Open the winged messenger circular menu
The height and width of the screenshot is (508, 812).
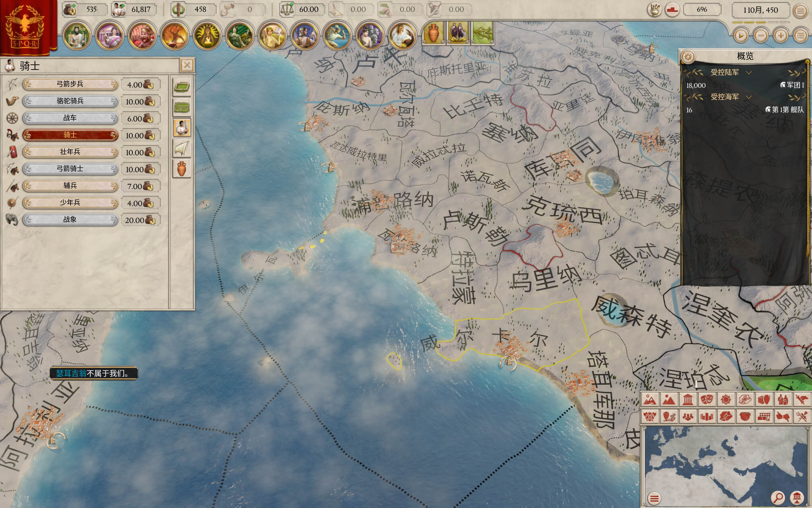click(x=338, y=35)
